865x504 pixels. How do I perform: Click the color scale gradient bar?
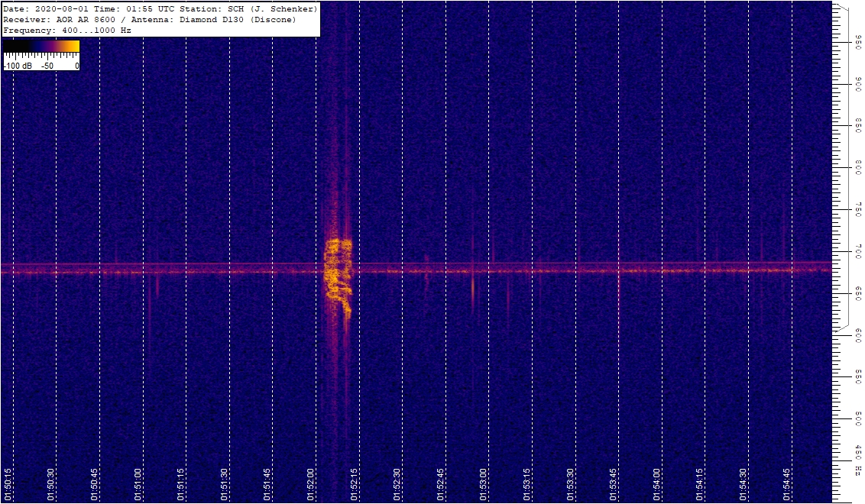(x=41, y=47)
